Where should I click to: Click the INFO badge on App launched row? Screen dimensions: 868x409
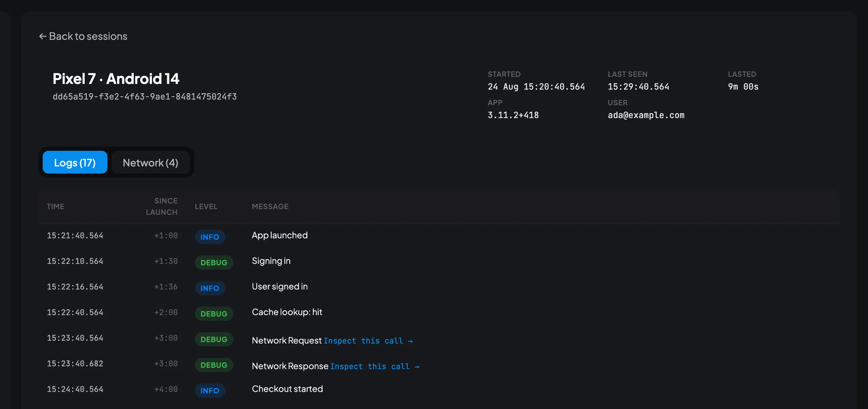[210, 237]
